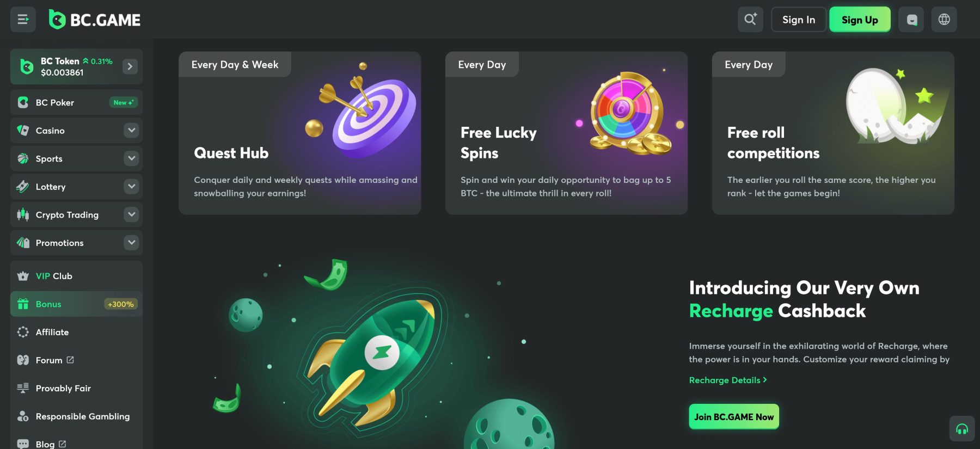Expand the Sports submenu chevron
The width and height of the screenshot is (980, 449).
point(131,158)
